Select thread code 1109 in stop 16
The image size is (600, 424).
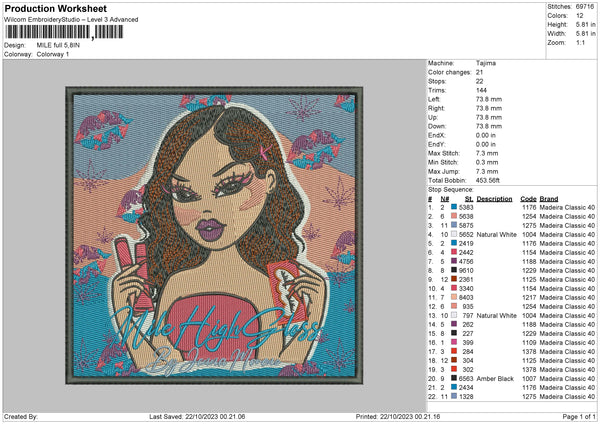(x=529, y=342)
